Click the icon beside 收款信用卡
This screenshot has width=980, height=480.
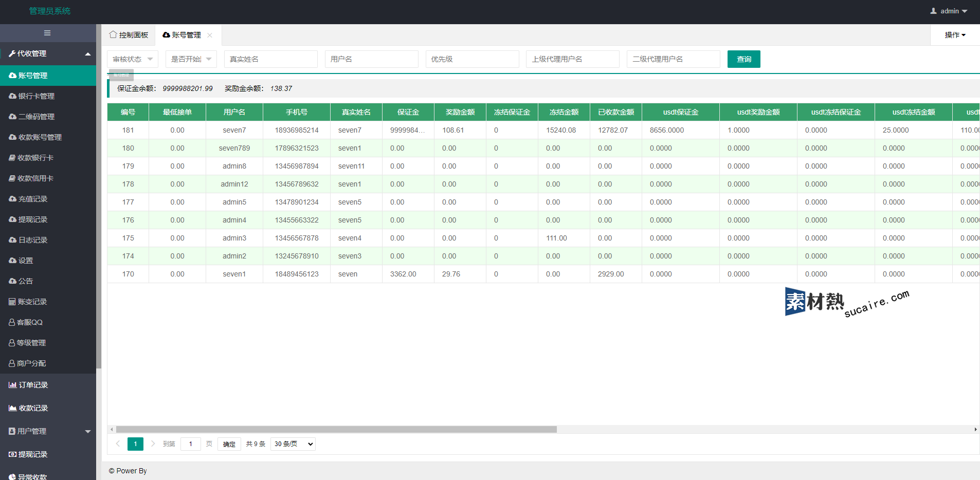pyautogui.click(x=12, y=178)
